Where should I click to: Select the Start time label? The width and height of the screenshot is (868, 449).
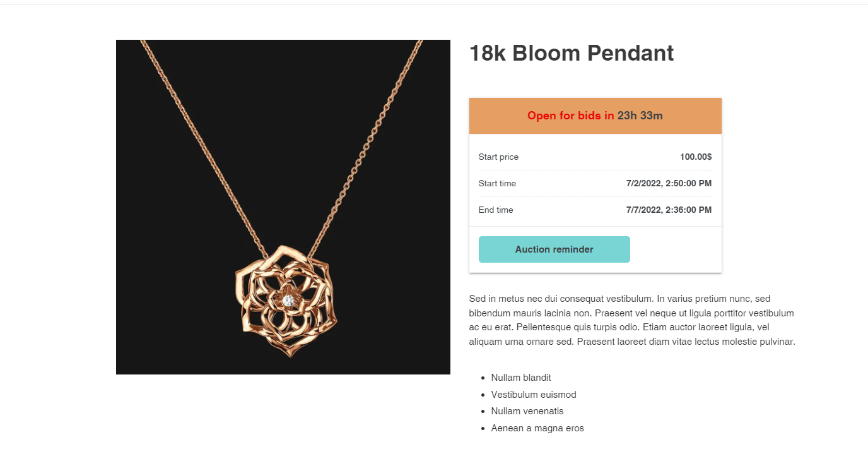point(497,183)
